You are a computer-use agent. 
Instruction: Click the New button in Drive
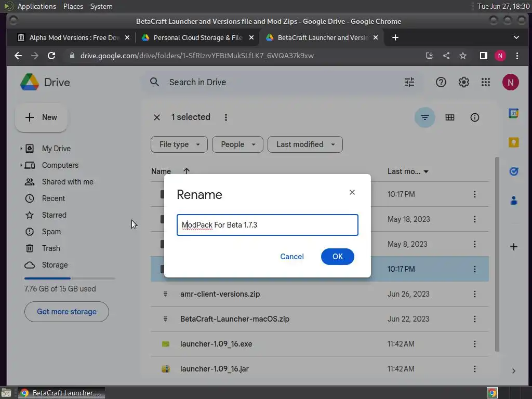[x=41, y=117]
